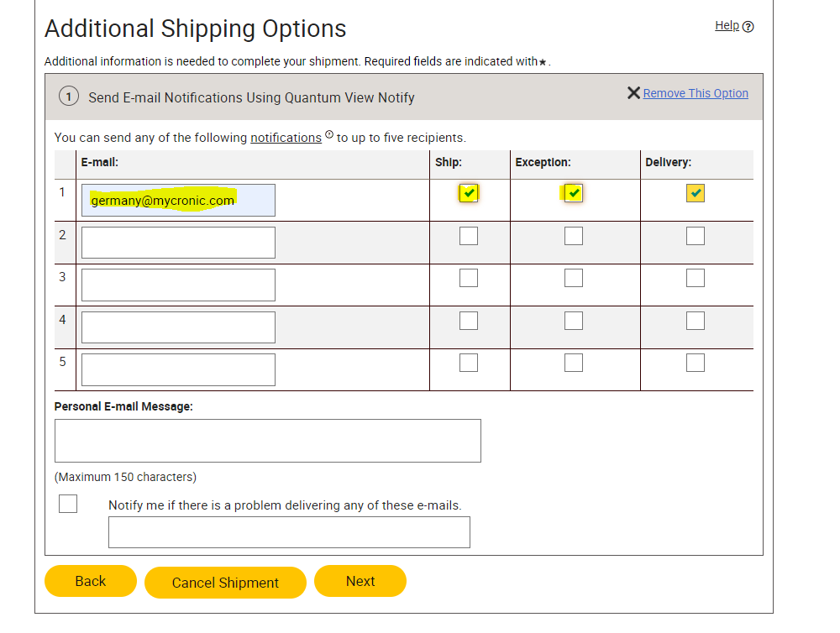Check the notify me of e-mail problems box
840x633 pixels.
[x=68, y=504]
